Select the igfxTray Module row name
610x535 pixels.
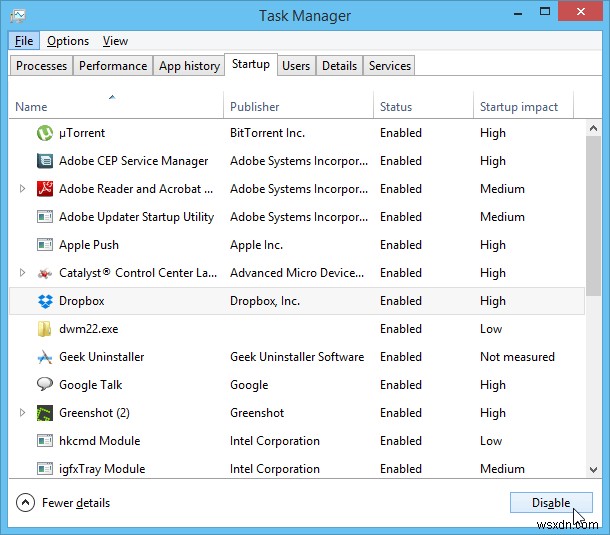click(102, 469)
